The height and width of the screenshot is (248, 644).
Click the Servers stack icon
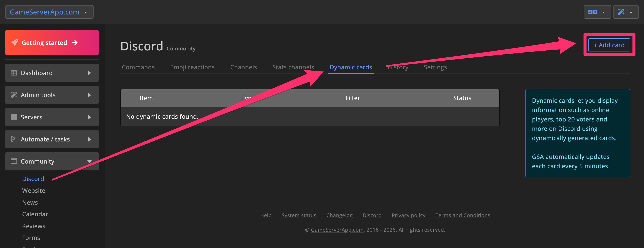click(x=14, y=117)
